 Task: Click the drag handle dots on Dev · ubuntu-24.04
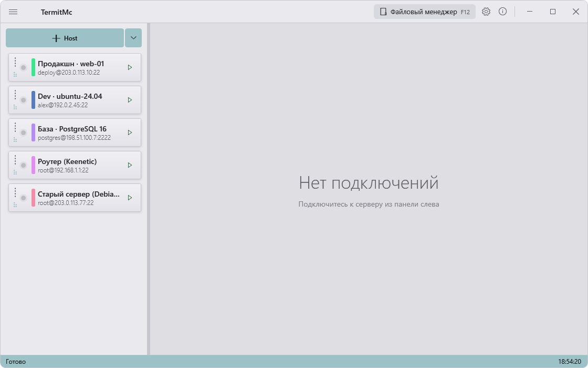[15, 107]
